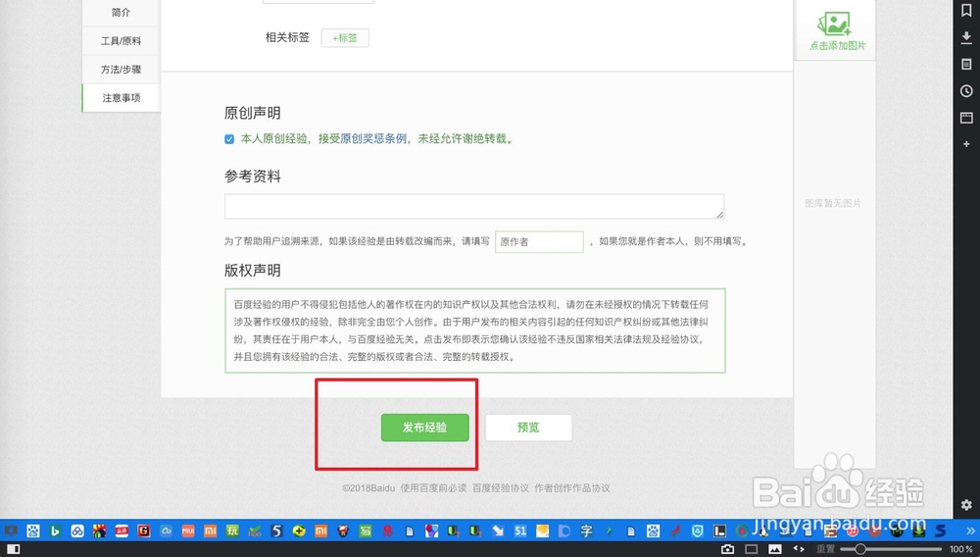
Task: Open the green plus 360 bookmark icon
Action: pyautogui.click(x=299, y=532)
